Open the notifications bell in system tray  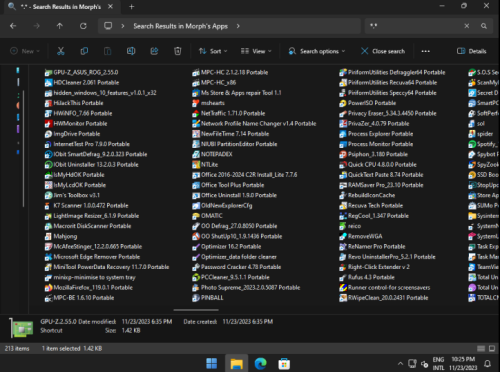(487, 363)
